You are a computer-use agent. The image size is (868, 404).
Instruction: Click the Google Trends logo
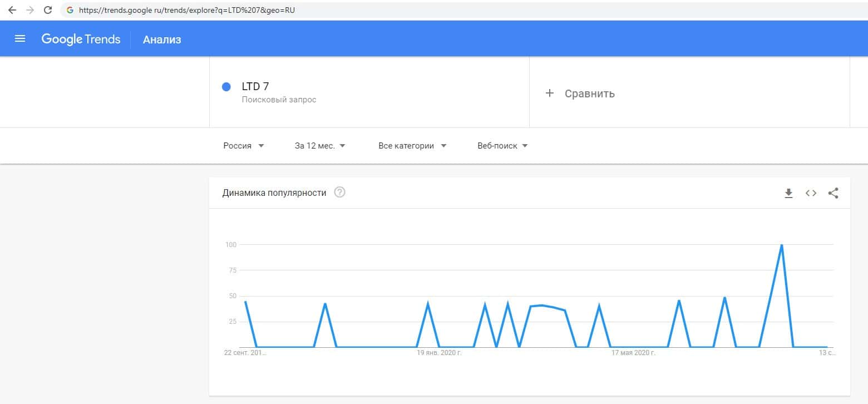click(x=81, y=39)
